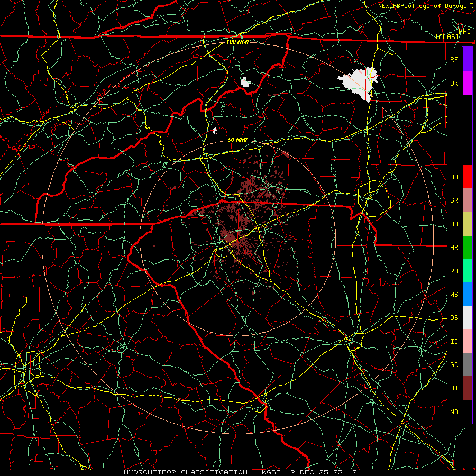Image resolution: width=476 pixels, height=476 pixels.
Task: Click the '[CLAS]' legend unit label
Action: point(447,36)
